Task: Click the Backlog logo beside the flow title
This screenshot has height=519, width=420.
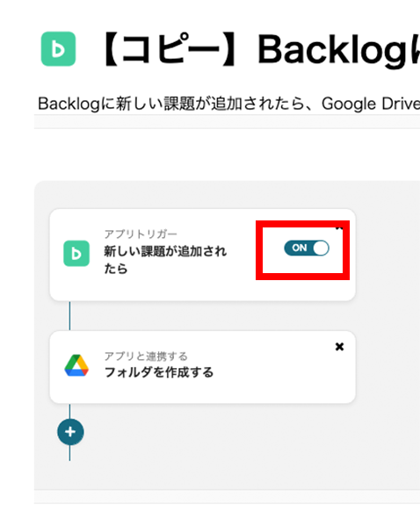Action: tap(58, 49)
